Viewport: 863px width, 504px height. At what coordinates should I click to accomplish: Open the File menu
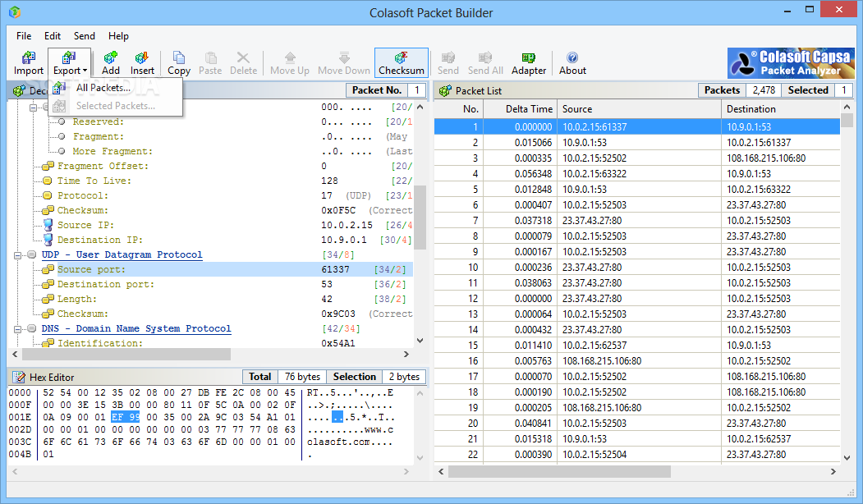[24, 36]
